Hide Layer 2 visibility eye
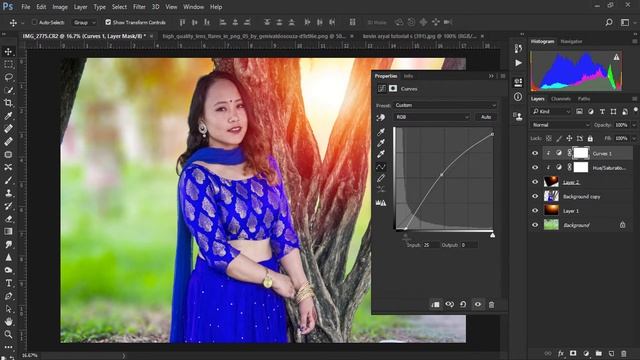The width and height of the screenshot is (640, 360). point(535,182)
